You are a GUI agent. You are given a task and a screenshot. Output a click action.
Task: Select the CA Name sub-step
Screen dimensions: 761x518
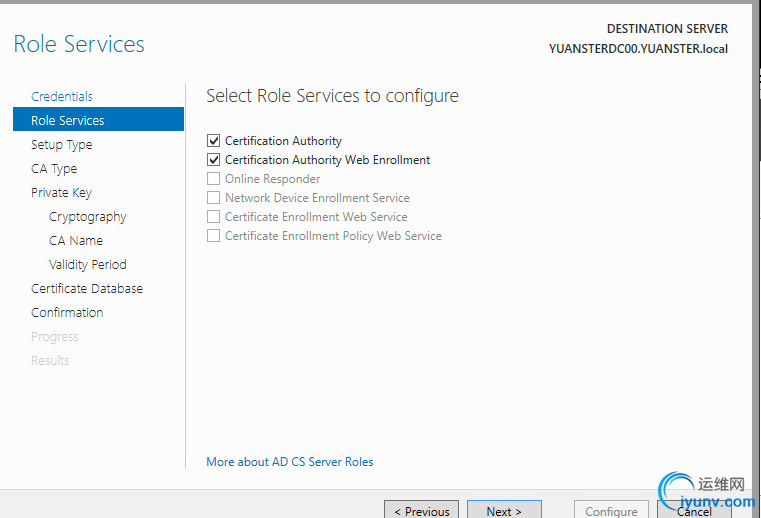point(76,241)
